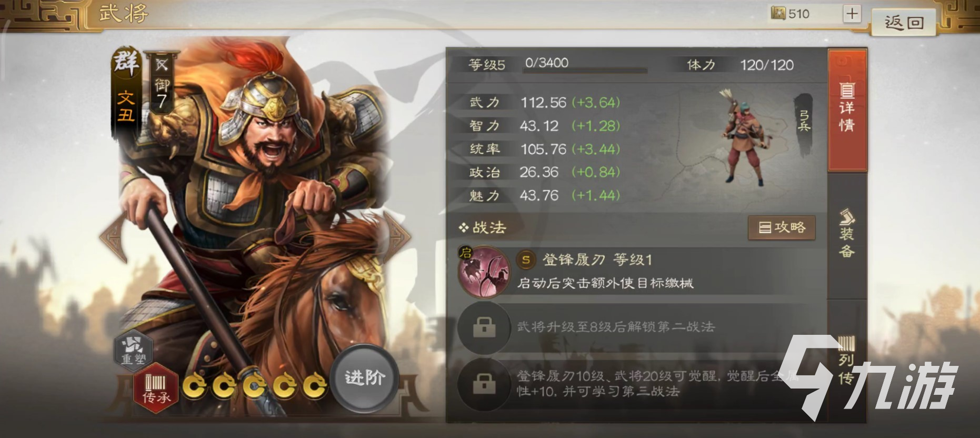Open the 列传 biography tab
Screen dimensions: 980x438
(847, 361)
